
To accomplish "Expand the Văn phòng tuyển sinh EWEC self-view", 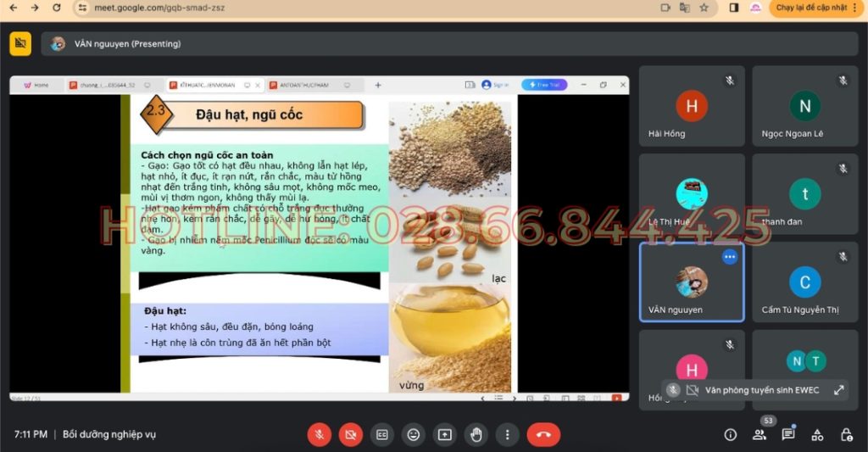I will pos(838,390).
